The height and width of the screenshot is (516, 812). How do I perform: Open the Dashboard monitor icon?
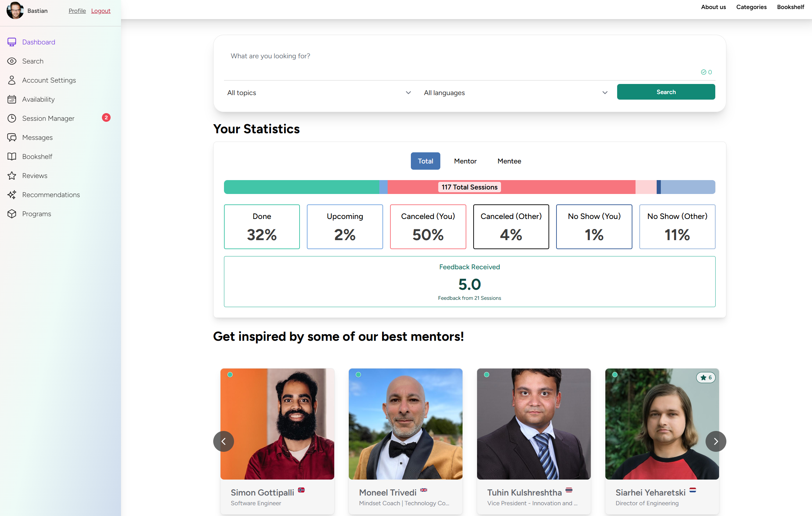click(x=12, y=42)
